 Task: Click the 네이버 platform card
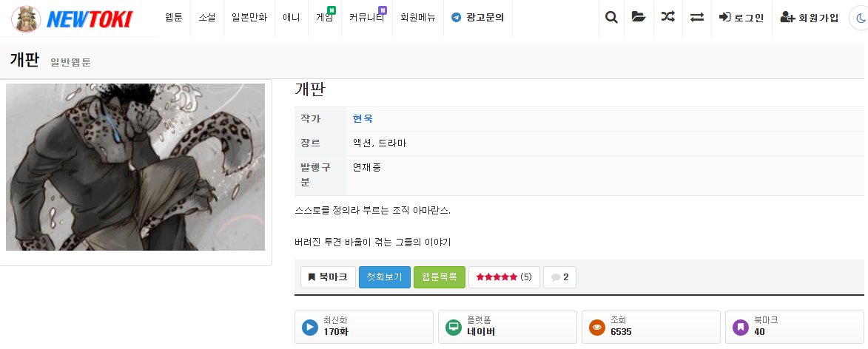click(507, 328)
